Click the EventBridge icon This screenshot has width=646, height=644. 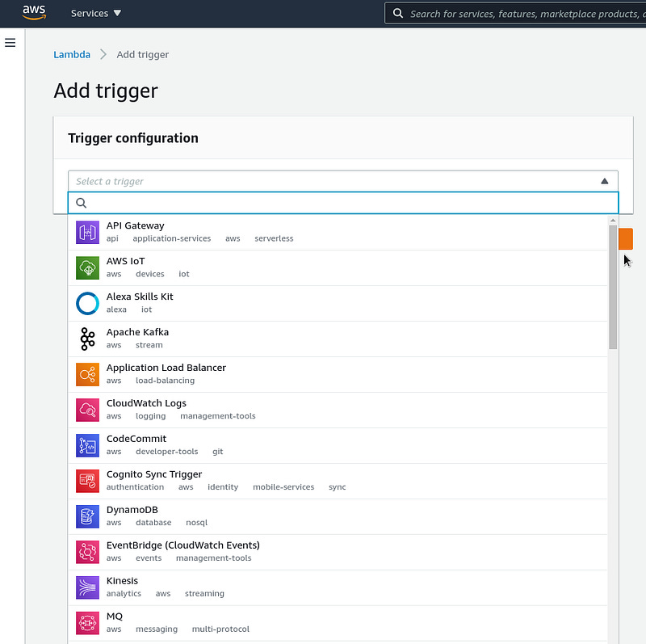point(87,552)
